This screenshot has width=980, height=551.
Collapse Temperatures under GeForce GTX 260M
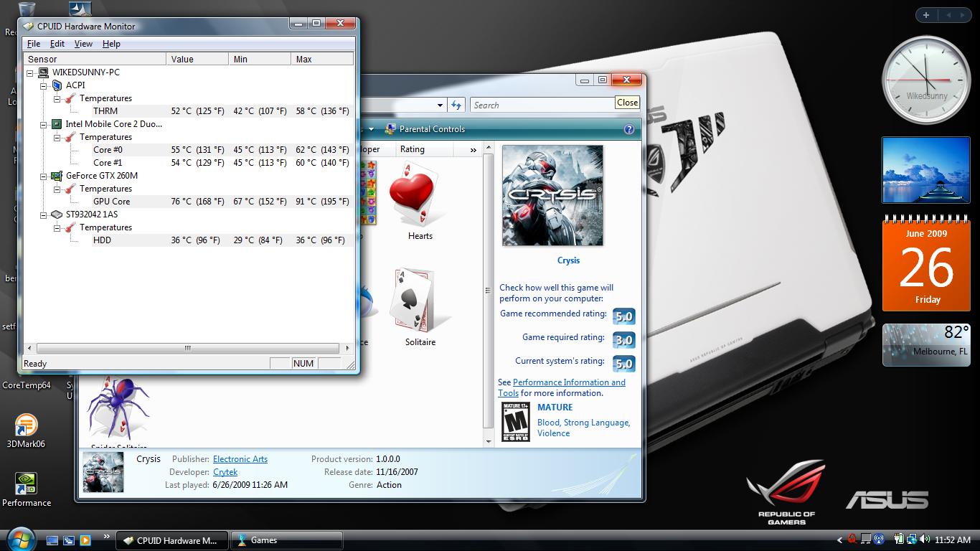tap(57, 189)
